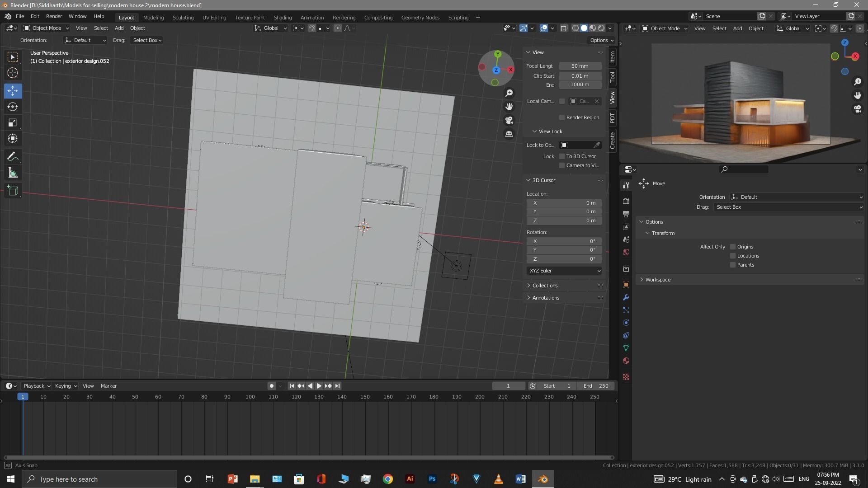The image size is (868, 488).
Task: Toggle camera view in viewport
Action: point(509,120)
